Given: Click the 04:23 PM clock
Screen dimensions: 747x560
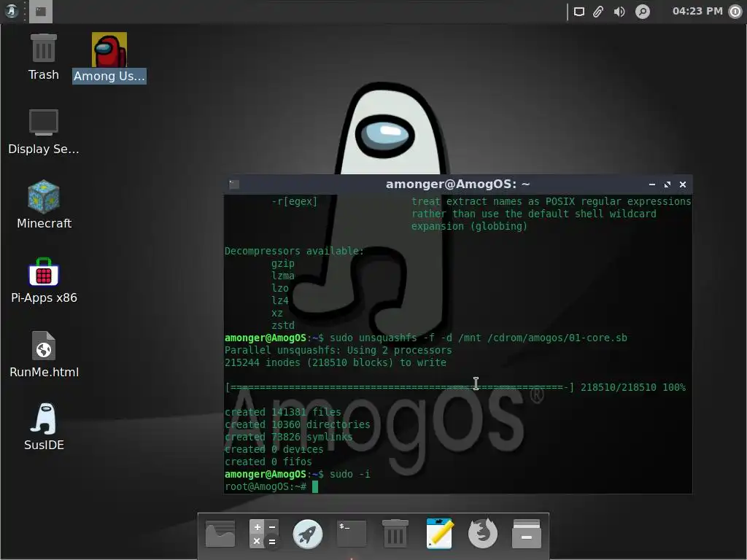Looking at the screenshot, I should pyautogui.click(x=697, y=11).
